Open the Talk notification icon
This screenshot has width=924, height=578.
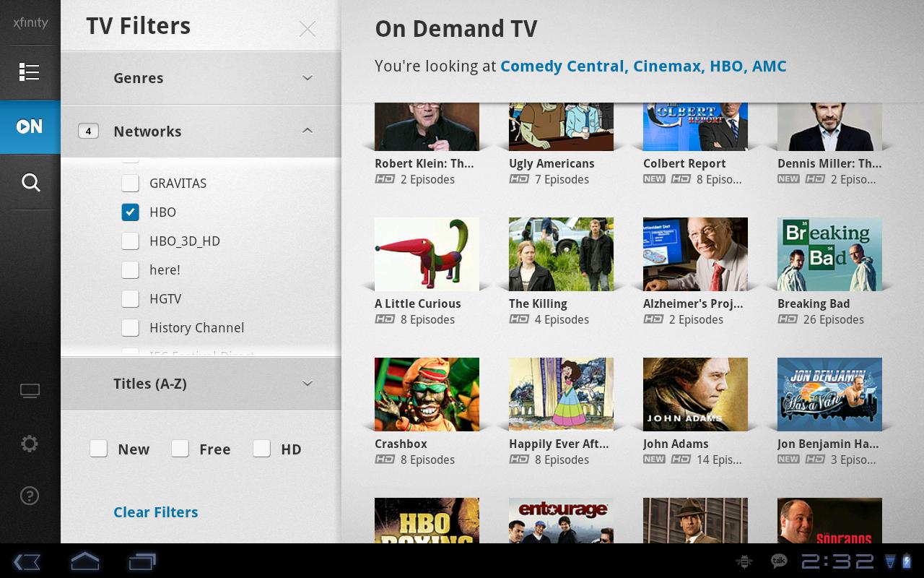(779, 561)
